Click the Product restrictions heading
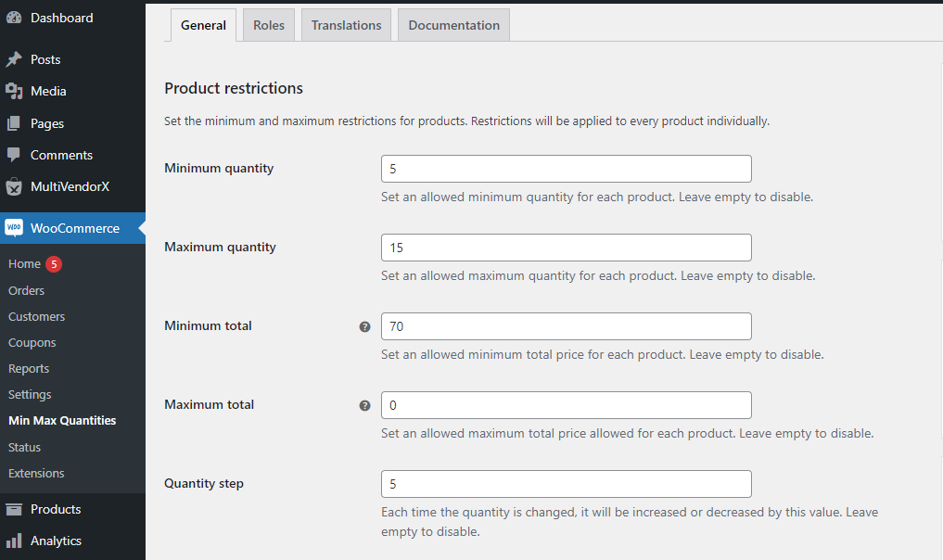This screenshot has height=560, width=943. pos(234,88)
